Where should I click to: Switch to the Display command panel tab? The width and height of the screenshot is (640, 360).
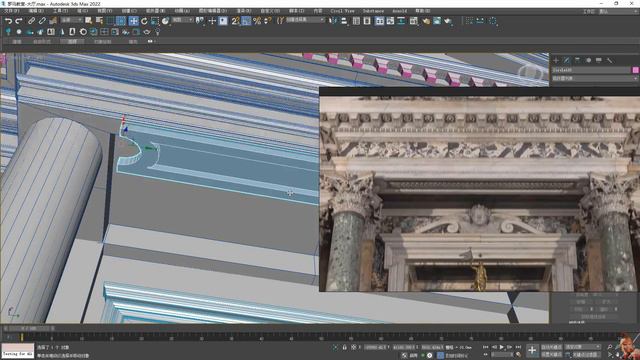pyautogui.click(x=599, y=60)
